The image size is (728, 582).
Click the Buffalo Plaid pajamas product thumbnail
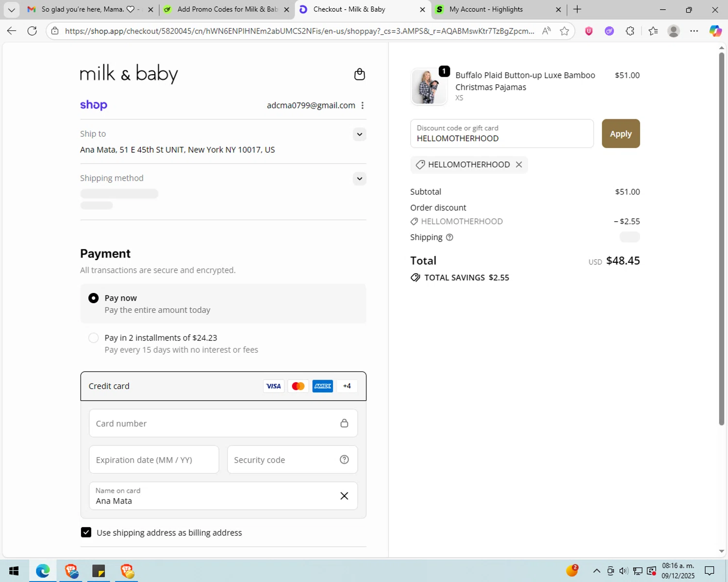click(429, 86)
